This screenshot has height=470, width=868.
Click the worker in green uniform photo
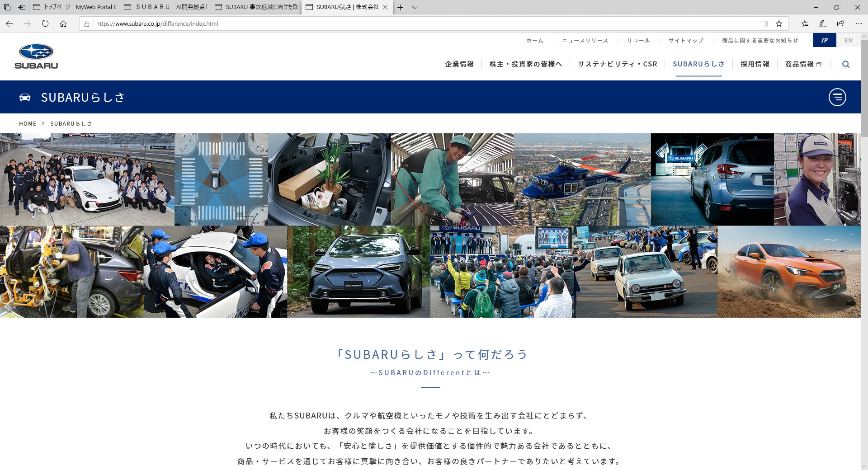(x=452, y=179)
